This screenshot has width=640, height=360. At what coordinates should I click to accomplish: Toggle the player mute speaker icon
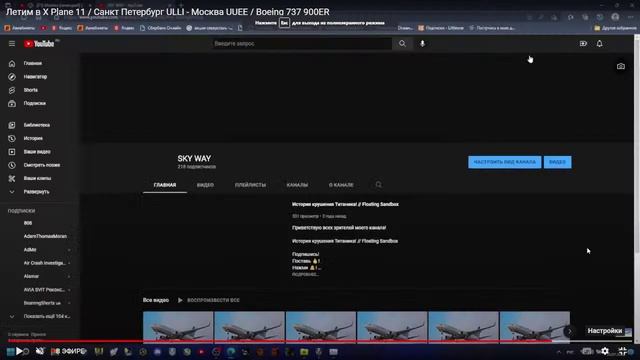pos(40,351)
